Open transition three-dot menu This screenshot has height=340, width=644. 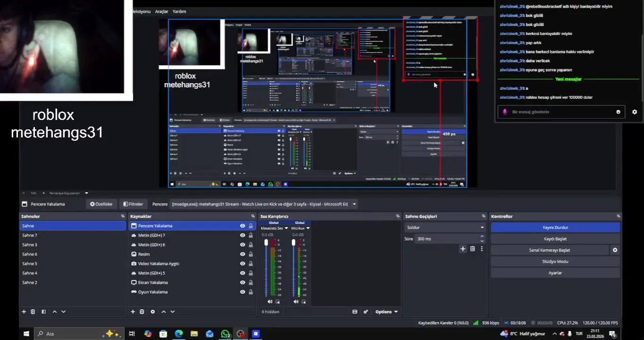[482, 248]
